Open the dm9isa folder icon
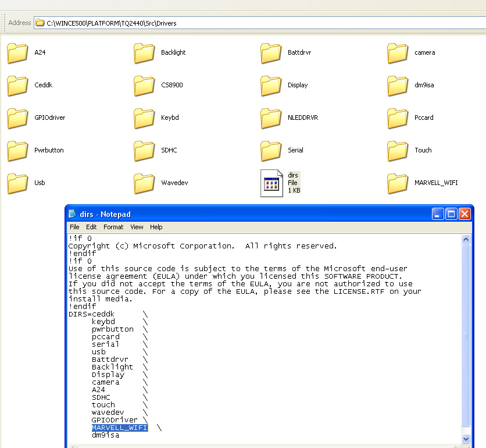 (398, 86)
